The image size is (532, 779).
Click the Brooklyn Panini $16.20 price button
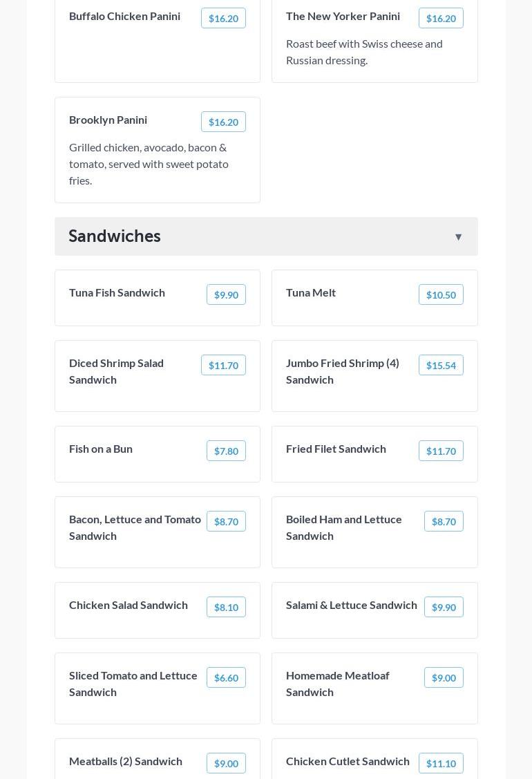[x=223, y=122]
